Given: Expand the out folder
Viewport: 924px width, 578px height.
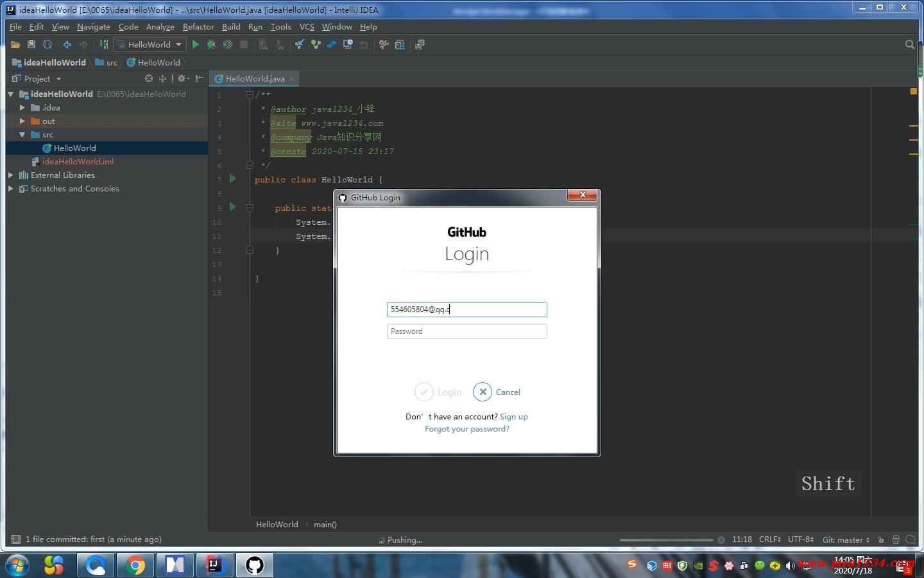Looking at the screenshot, I should pos(22,121).
